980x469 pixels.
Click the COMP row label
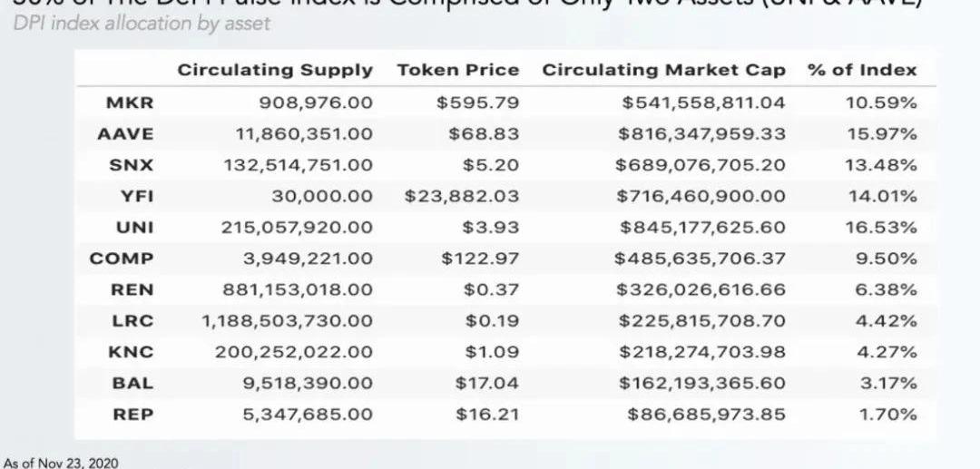tap(122, 259)
